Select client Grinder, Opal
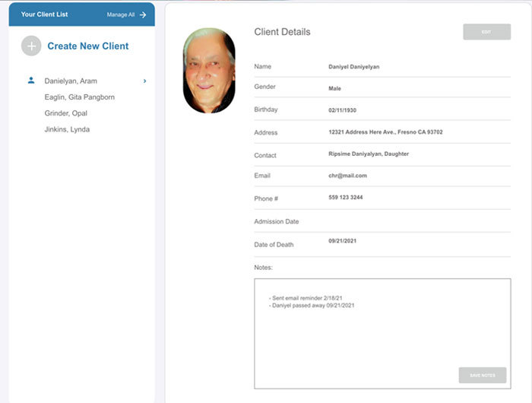The width and height of the screenshot is (532, 403). [x=66, y=113]
